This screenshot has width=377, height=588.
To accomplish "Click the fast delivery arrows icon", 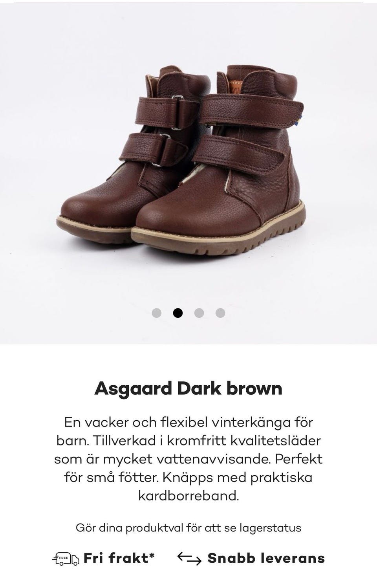I will (189, 559).
